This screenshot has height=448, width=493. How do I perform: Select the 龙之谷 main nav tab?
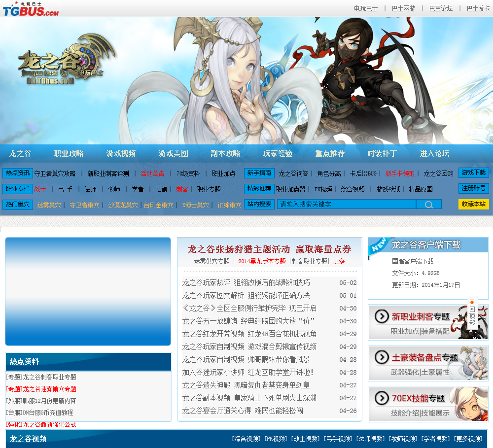(x=20, y=153)
